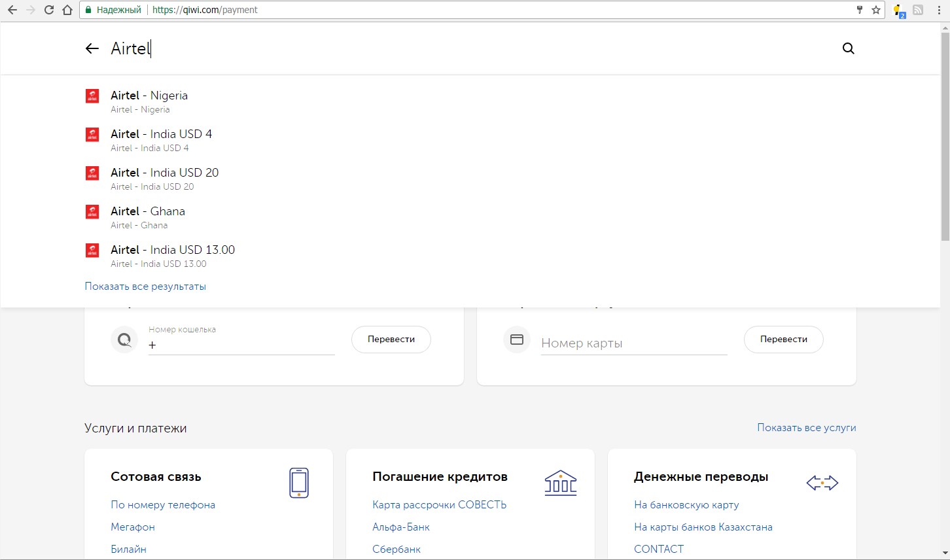The width and height of the screenshot is (950, 560).
Task: Bookmark this page with star icon
Action: pos(876,10)
